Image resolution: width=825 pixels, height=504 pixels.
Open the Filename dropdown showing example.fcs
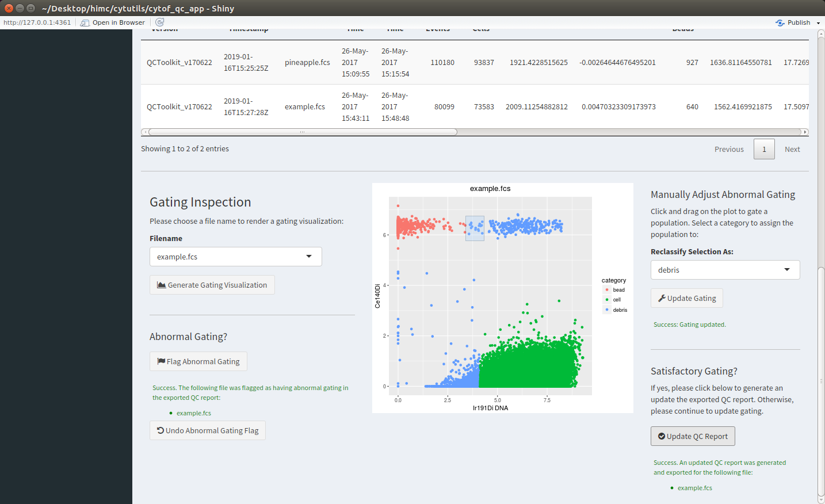click(x=236, y=257)
